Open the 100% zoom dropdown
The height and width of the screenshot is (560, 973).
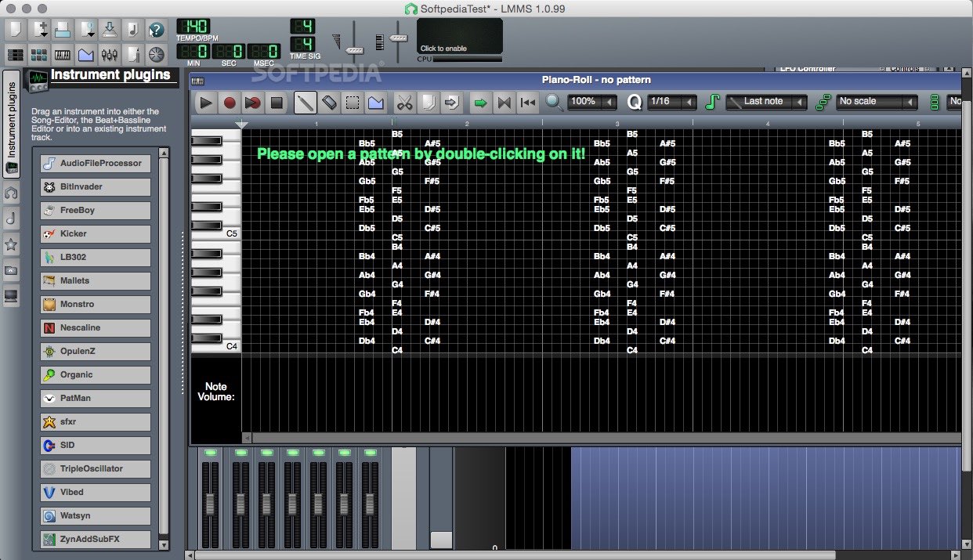click(x=592, y=102)
